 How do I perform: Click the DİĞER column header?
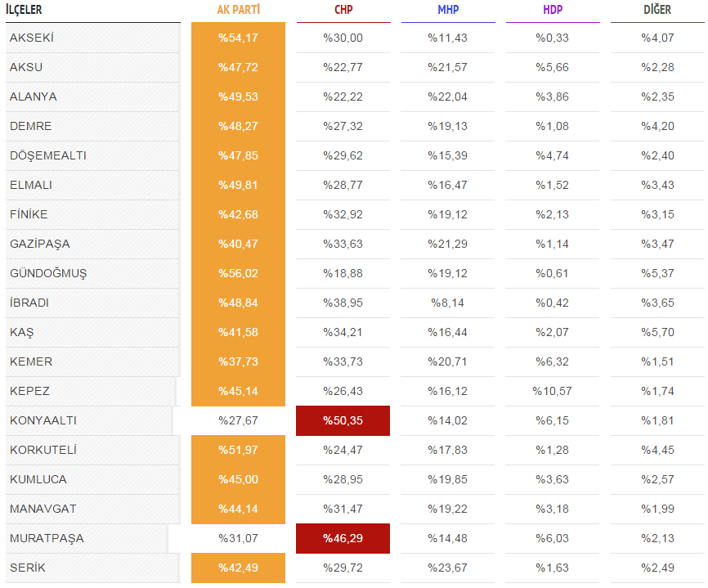[657, 10]
